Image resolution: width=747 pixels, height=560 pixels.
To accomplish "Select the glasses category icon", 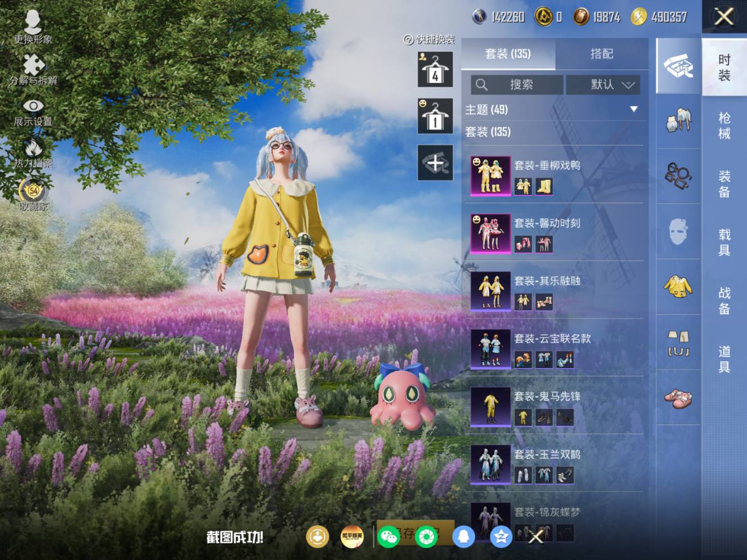I will pos(678,176).
